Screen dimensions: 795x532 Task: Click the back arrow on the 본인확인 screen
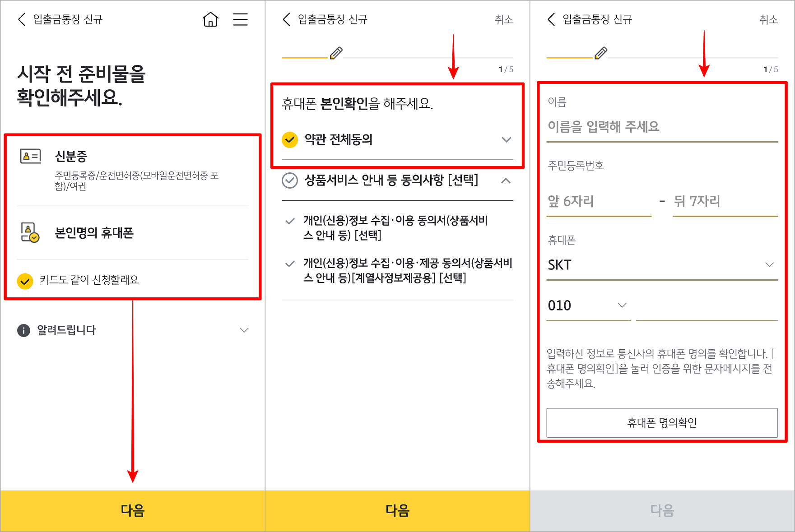tap(286, 19)
